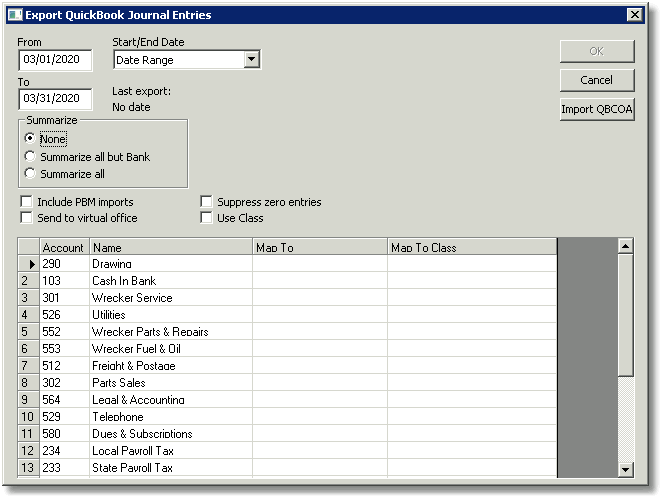The height and width of the screenshot is (500, 663).
Task: Click the Telephone name cell
Action: (171, 416)
